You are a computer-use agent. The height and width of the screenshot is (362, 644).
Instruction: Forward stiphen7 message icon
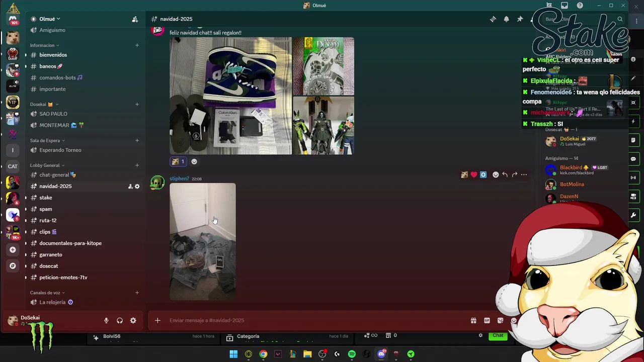tap(514, 174)
